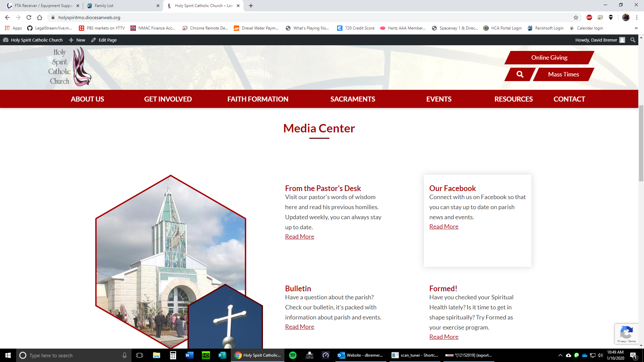This screenshot has width=644, height=362.
Task: Click the browser home button
Action: 40,17
